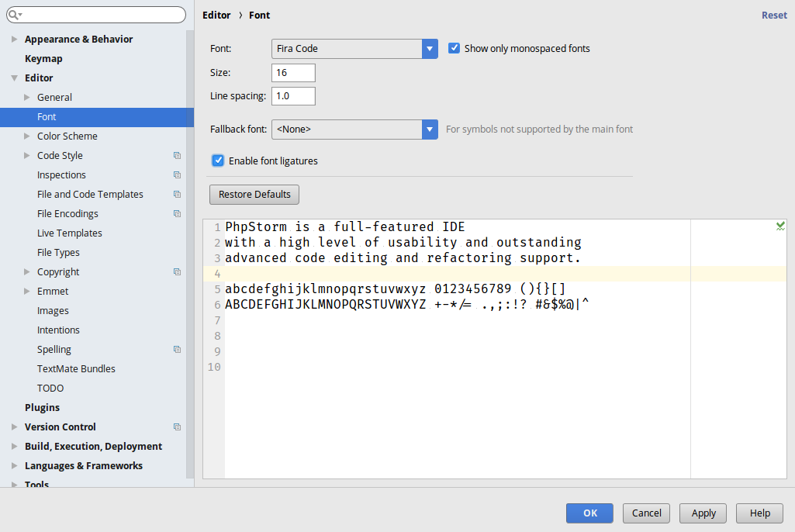The width and height of the screenshot is (795, 532).
Task: Click the settings search field
Action: coord(96,15)
